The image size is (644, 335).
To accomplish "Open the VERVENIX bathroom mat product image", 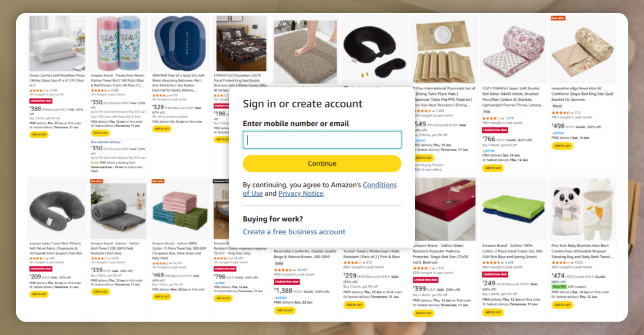I will click(x=179, y=43).
